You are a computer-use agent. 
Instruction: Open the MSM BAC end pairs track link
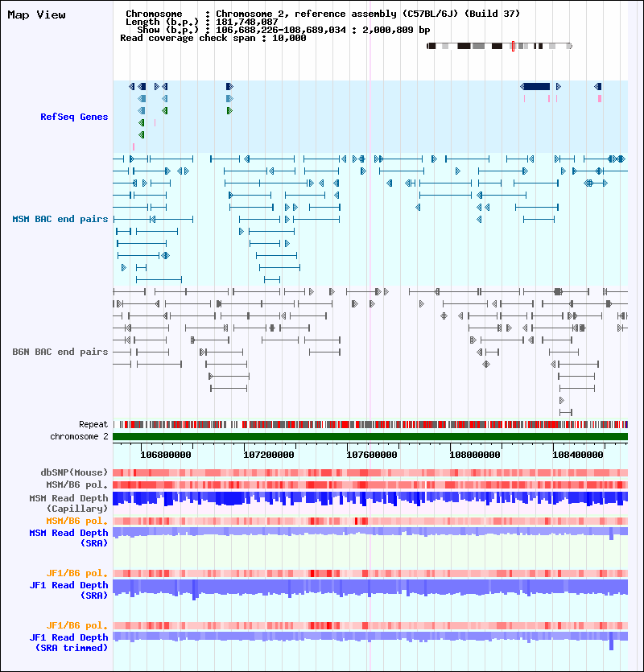coord(60,219)
